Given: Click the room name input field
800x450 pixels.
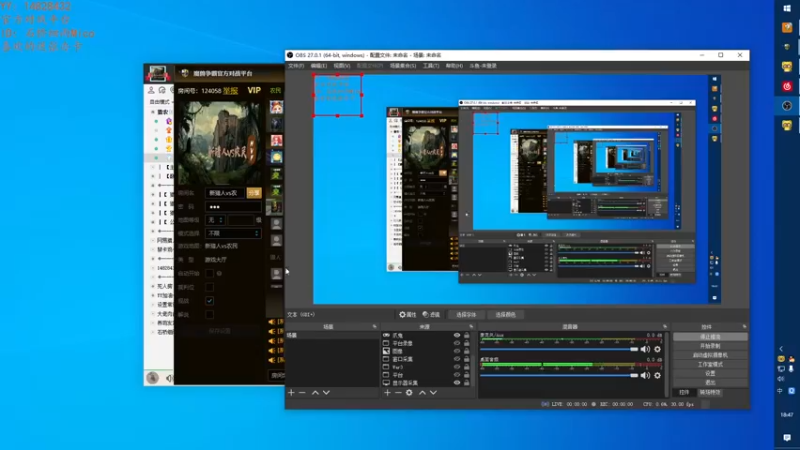Looking at the screenshot, I should click(x=225, y=193).
